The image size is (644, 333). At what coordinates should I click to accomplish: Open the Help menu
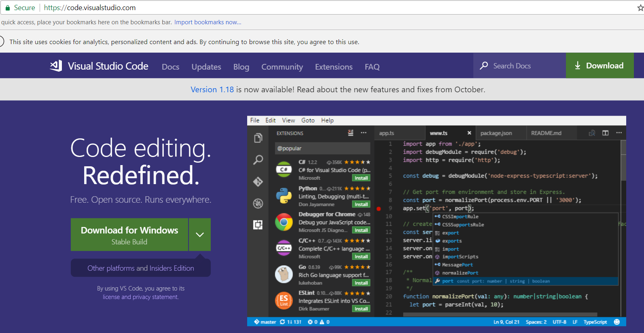coord(328,120)
